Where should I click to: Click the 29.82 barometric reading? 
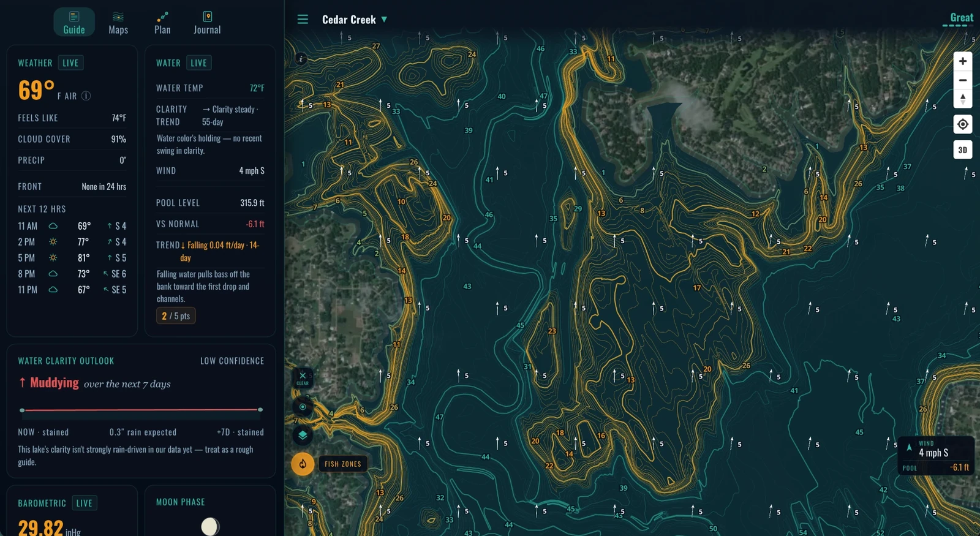point(40,527)
